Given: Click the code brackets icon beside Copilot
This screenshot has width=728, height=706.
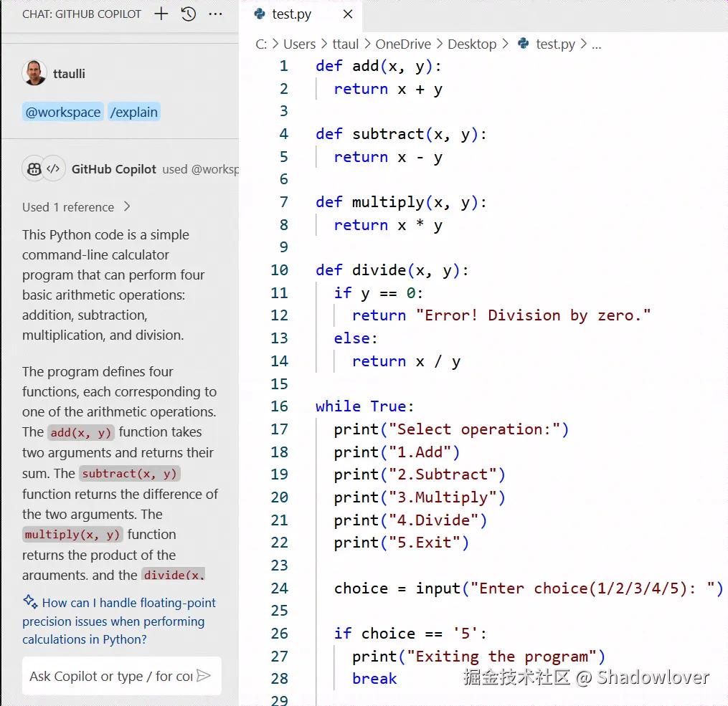Looking at the screenshot, I should click(x=53, y=168).
